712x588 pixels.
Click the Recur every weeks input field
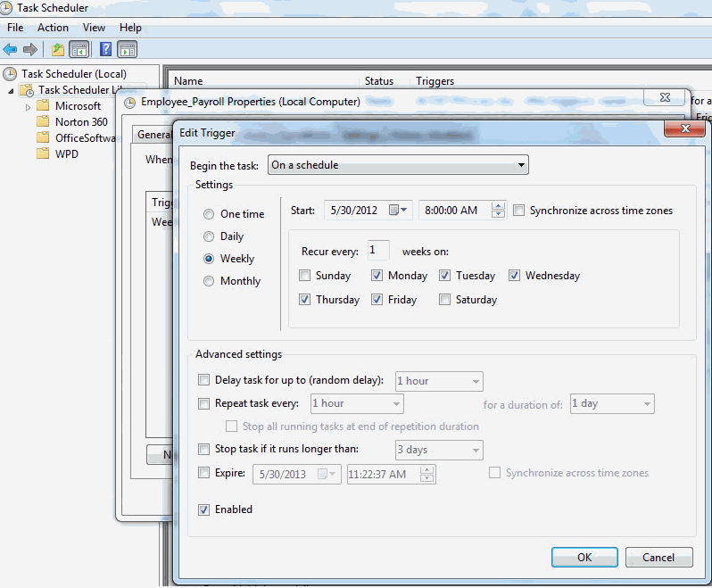tap(377, 251)
